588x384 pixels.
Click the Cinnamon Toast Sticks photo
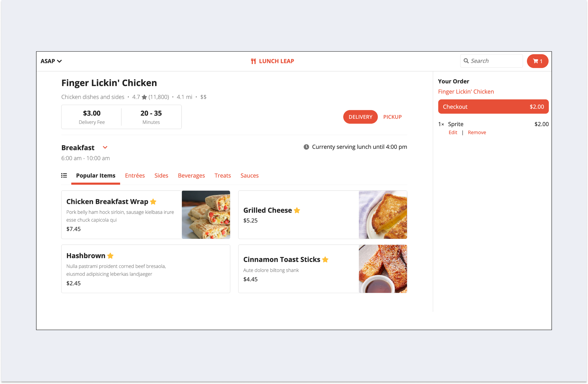tap(383, 269)
